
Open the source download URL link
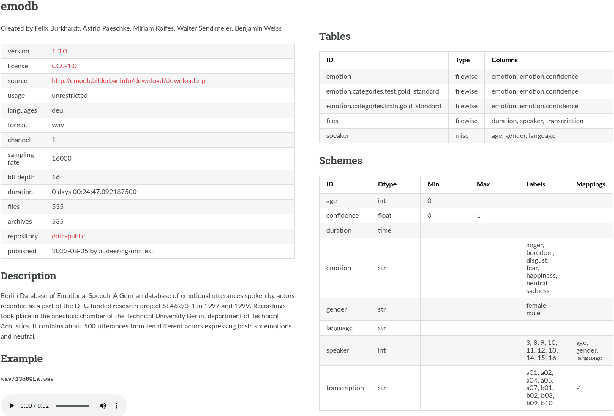click(126, 79)
